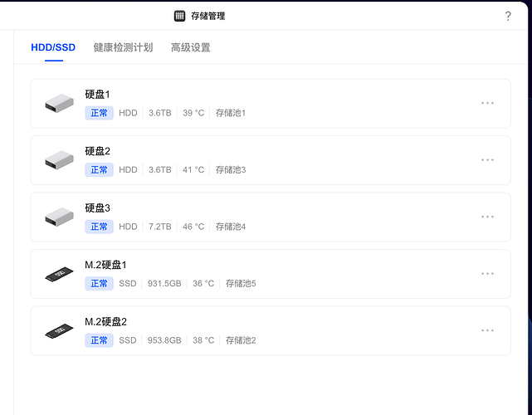The height and width of the screenshot is (415, 532).
Task: Click the 存储池4 label on 硬盘3
Action: point(231,227)
